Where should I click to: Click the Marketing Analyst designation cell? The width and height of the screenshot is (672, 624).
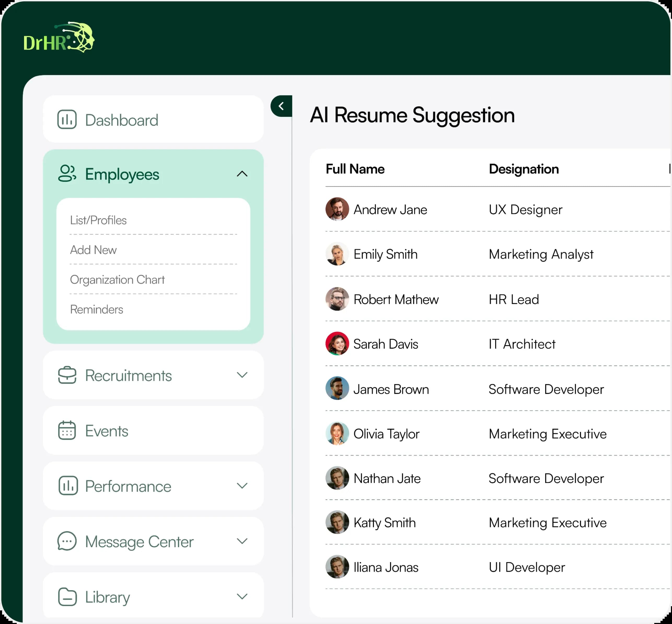pos(541,255)
